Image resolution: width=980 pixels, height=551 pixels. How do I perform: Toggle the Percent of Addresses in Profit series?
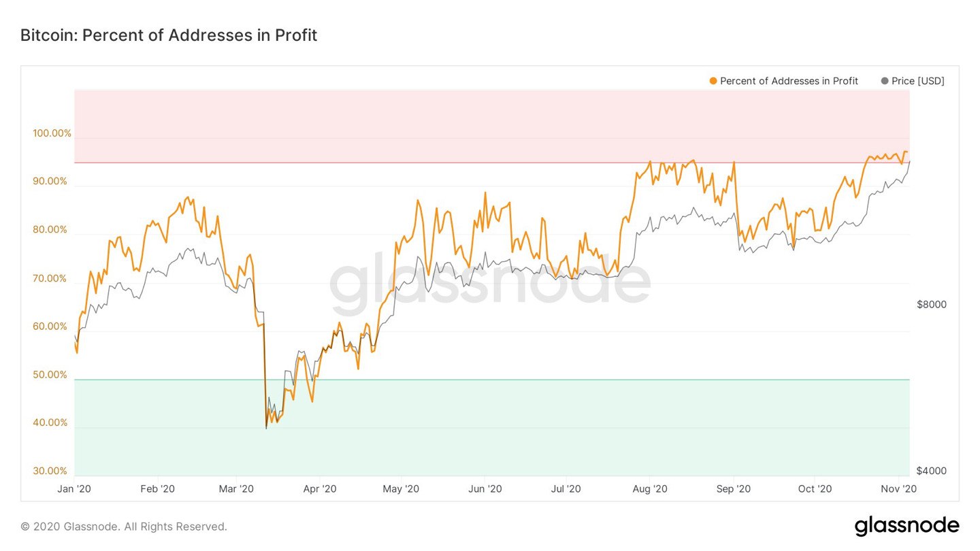(789, 81)
